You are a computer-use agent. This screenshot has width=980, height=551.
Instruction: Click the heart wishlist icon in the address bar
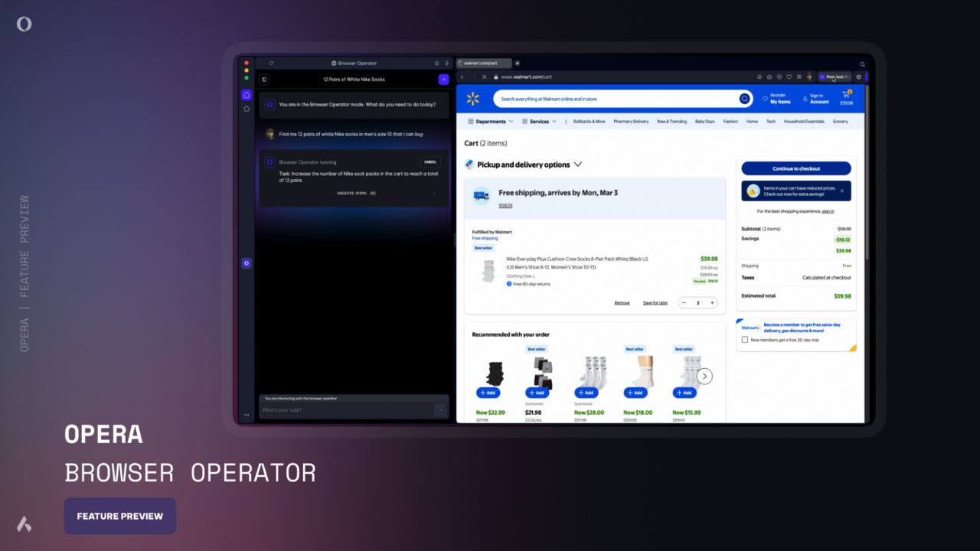click(x=790, y=77)
